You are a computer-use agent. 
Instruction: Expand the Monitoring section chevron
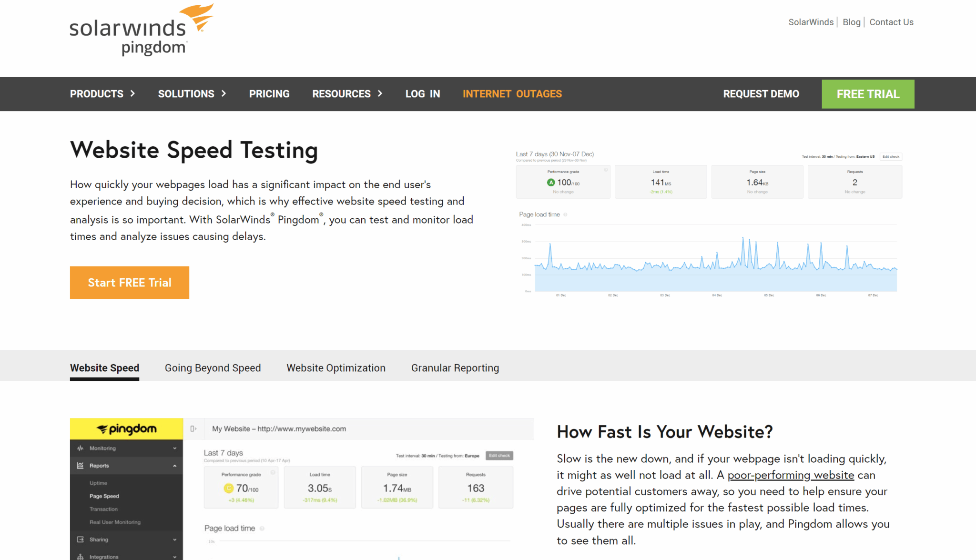175,448
